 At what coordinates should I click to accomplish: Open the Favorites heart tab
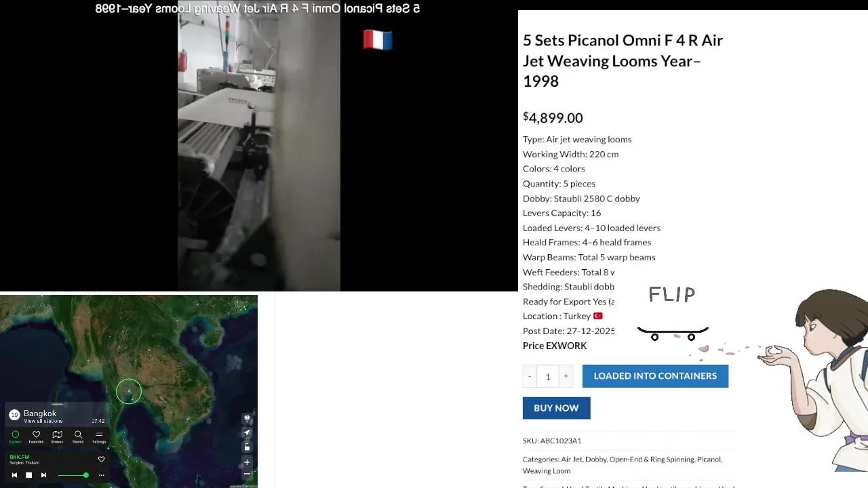pyautogui.click(x=36, y=437)
